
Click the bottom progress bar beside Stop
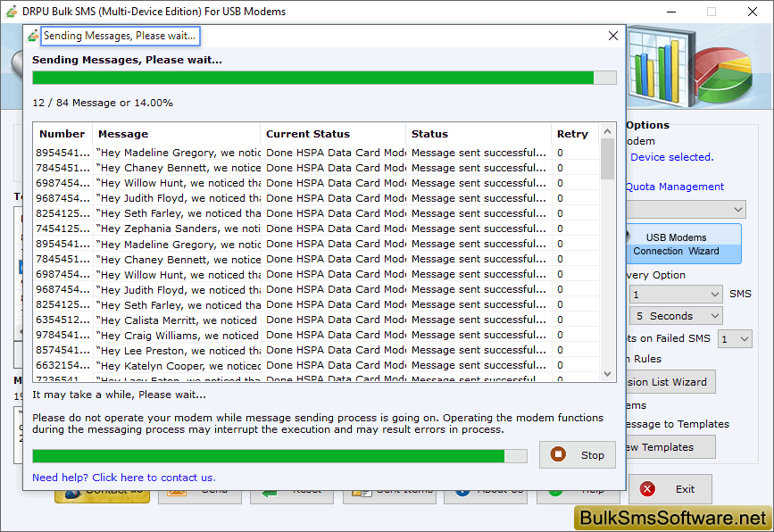pyautogui.click(x=280, y=456)
